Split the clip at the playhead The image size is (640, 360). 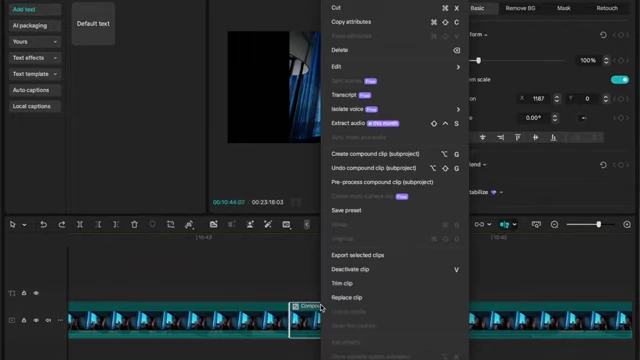[x=80, y=224]
